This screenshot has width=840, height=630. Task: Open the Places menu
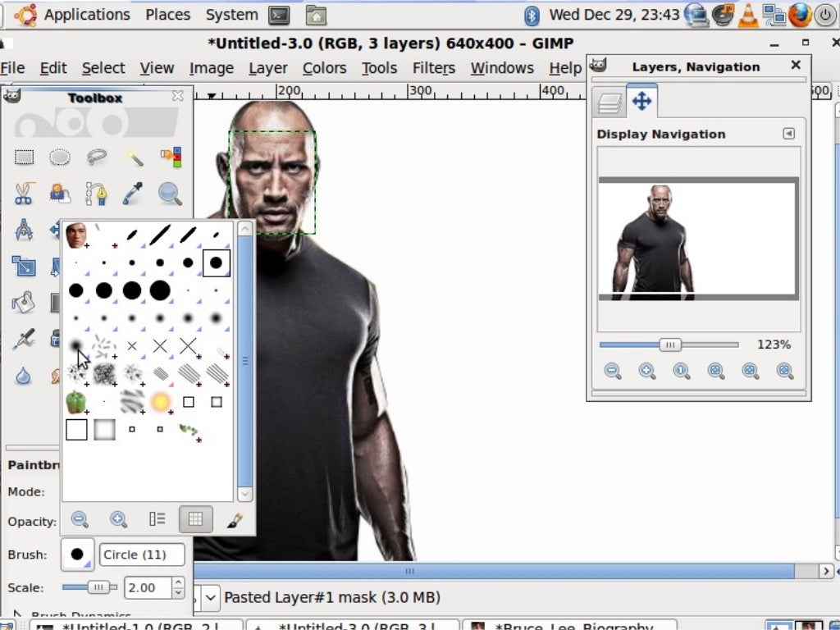click(167, 15)
